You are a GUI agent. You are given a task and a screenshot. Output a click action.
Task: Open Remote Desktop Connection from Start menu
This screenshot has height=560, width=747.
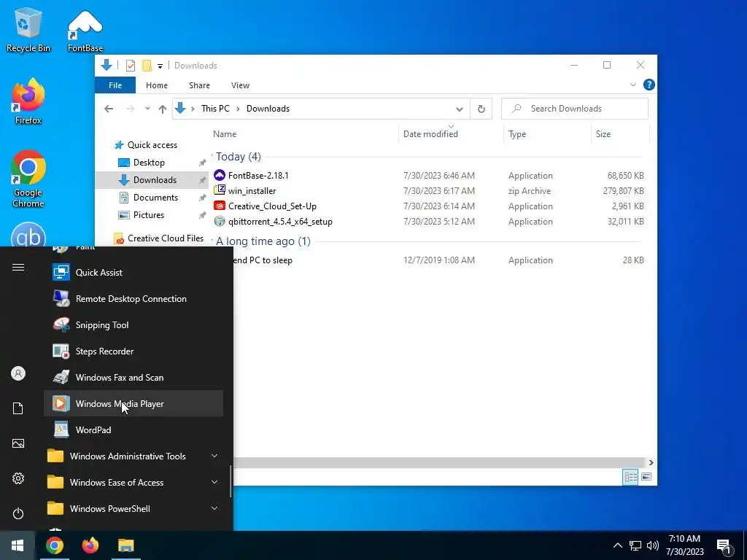pyautogui.click(x=133, y=298)
